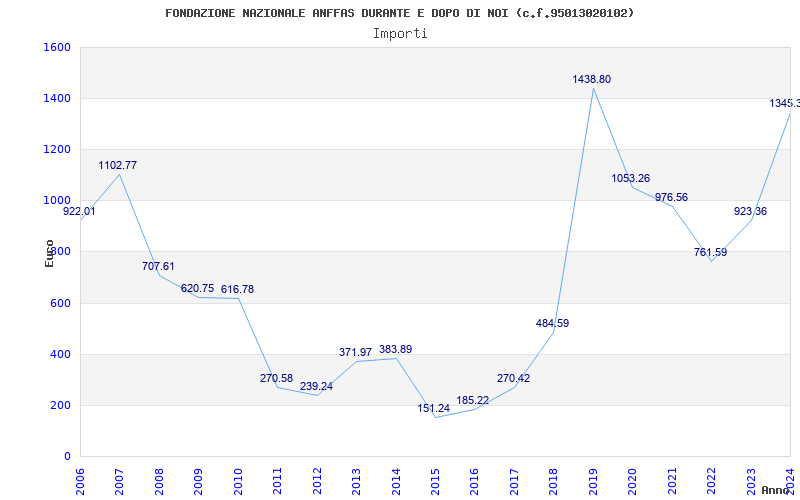Image resolution: width=800 pixels, height=500 pixels.
Task: Click x-axis year label 2011
Action: [x=278, y=481]
